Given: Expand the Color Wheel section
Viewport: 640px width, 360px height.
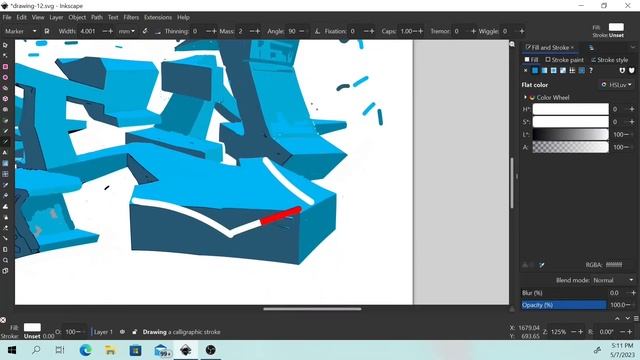Looking at the screenshot, I should [x=526, y=98].
